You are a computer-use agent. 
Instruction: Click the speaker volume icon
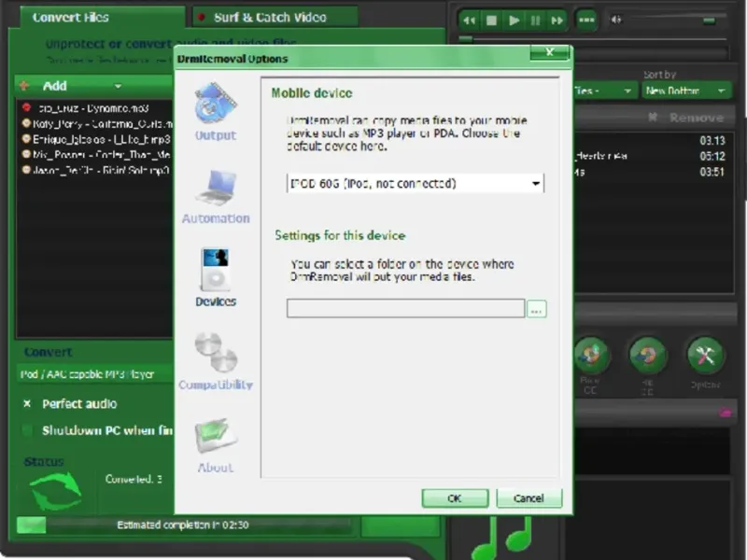pyautogui.click(x=616, y=20)
